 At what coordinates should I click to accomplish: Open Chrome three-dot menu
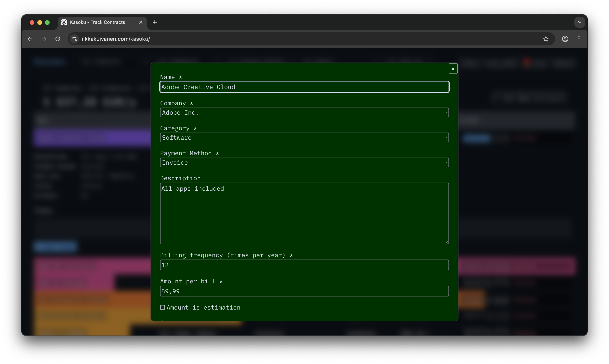579,39
